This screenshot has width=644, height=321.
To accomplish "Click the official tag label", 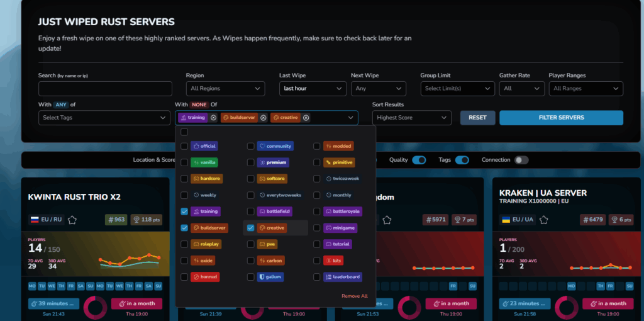I will point(204,146).
